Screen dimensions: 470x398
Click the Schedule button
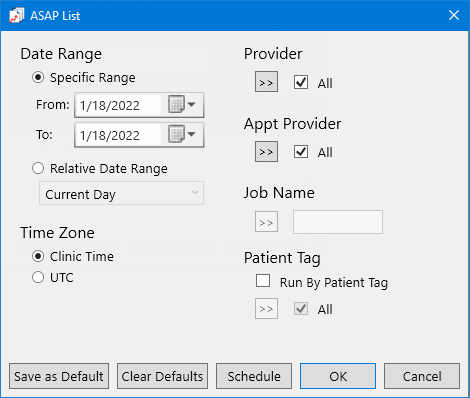[254, 376]
